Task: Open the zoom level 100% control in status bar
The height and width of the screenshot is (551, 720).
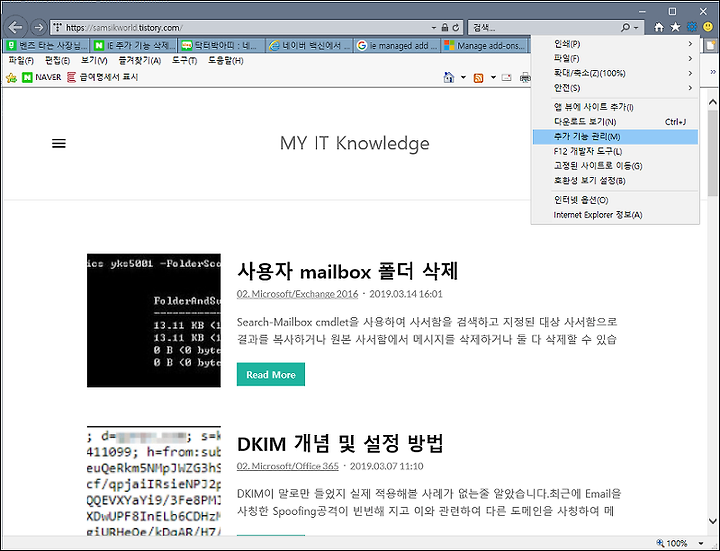Action: point(673,543)
